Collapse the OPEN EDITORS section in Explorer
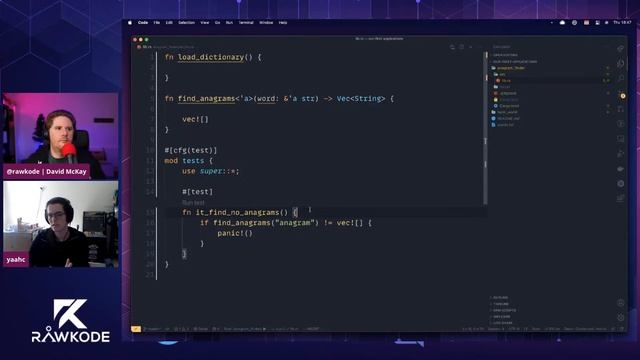 (505, 55)
